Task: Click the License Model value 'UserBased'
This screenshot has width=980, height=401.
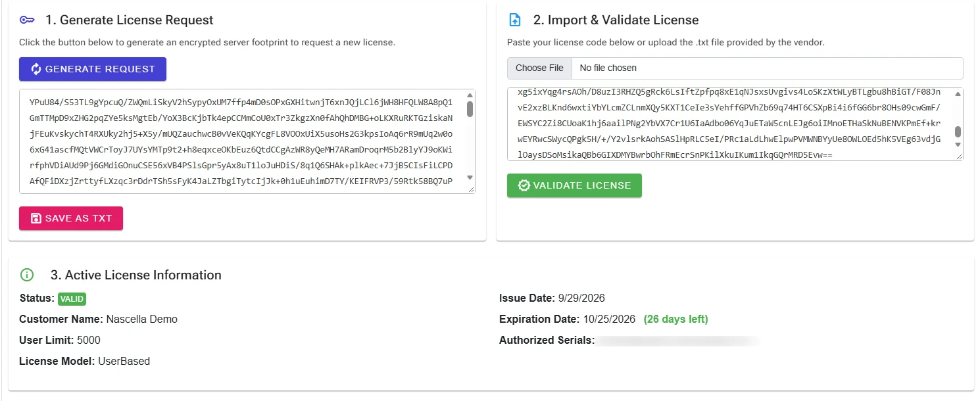Action: (x=124, y=362)
